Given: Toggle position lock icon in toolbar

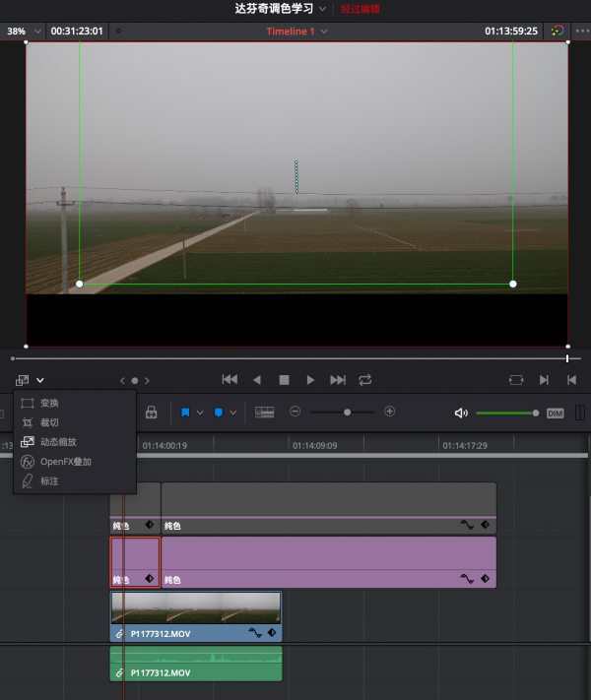Looking at the screenshot, I should 151,413.
